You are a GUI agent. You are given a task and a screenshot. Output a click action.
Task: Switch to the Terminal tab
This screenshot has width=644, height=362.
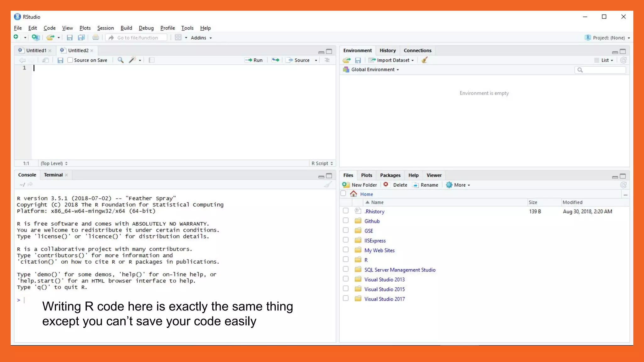tap(53, 175)
